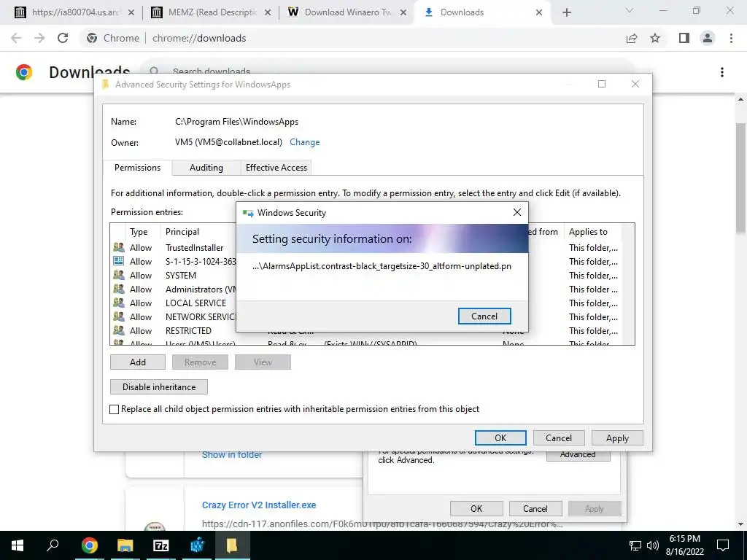
Task: Open Crazy Error V2 Installer.exe download link
Action: (x=259, y=505)
